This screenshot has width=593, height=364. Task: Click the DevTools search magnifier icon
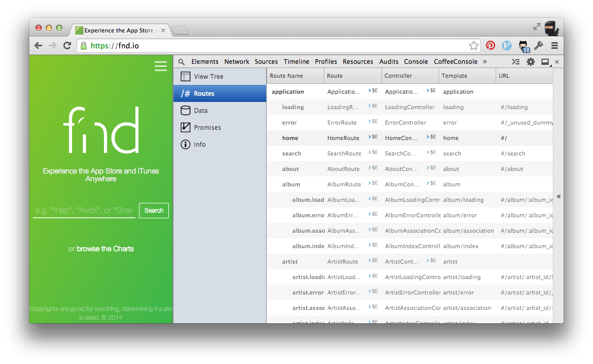pos(182,62)
